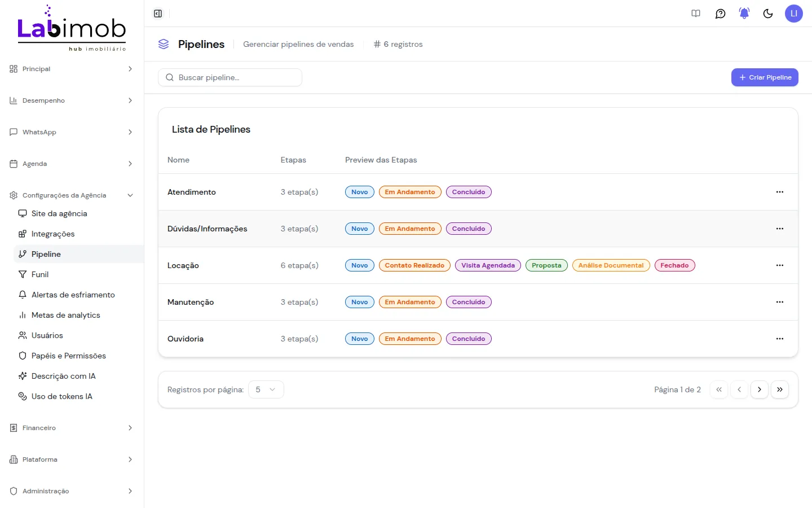Click the Contato Realizado stage badge
This screenshot has height=508, width=812.
414,265
